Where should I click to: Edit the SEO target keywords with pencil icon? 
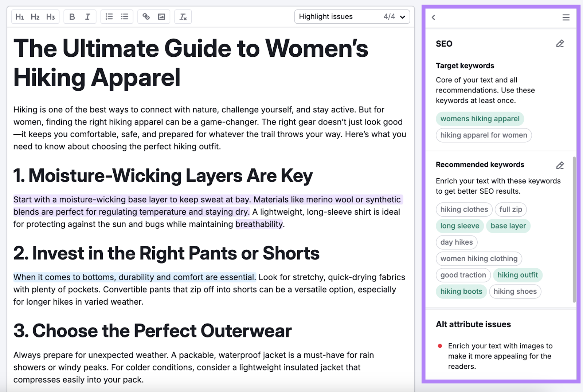pos(560,43)
